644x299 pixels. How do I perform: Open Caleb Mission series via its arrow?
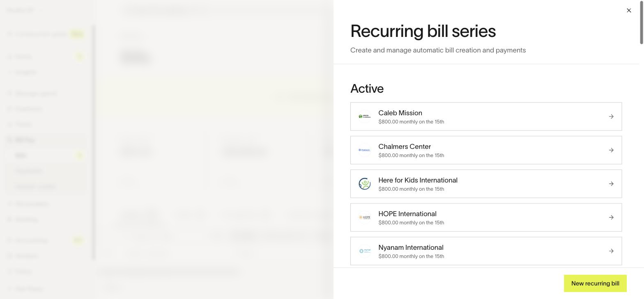(x=611, y=116)
